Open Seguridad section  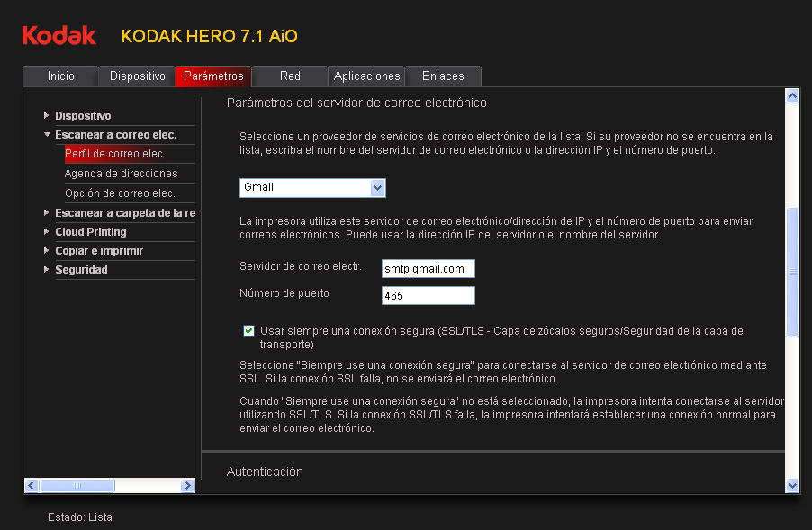81,270
